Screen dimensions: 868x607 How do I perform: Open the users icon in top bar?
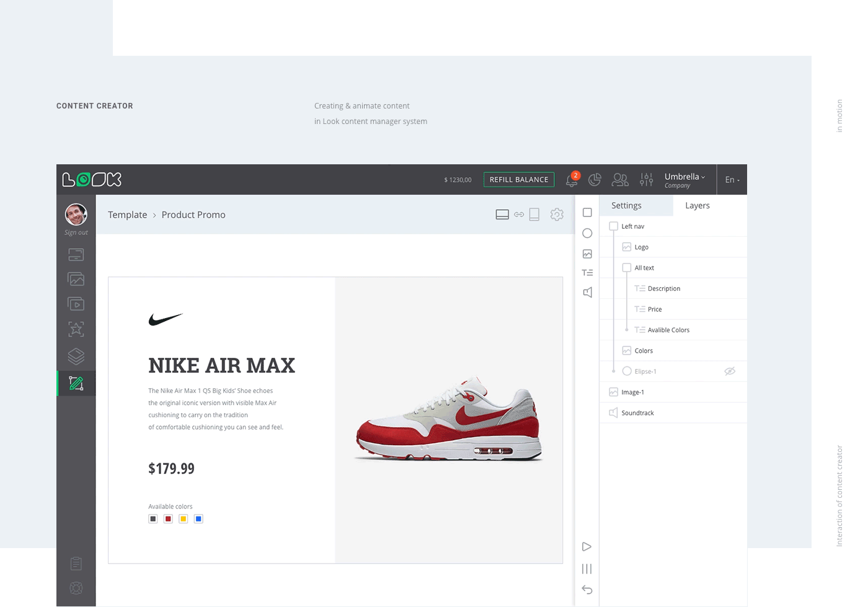tap(620, 180)
